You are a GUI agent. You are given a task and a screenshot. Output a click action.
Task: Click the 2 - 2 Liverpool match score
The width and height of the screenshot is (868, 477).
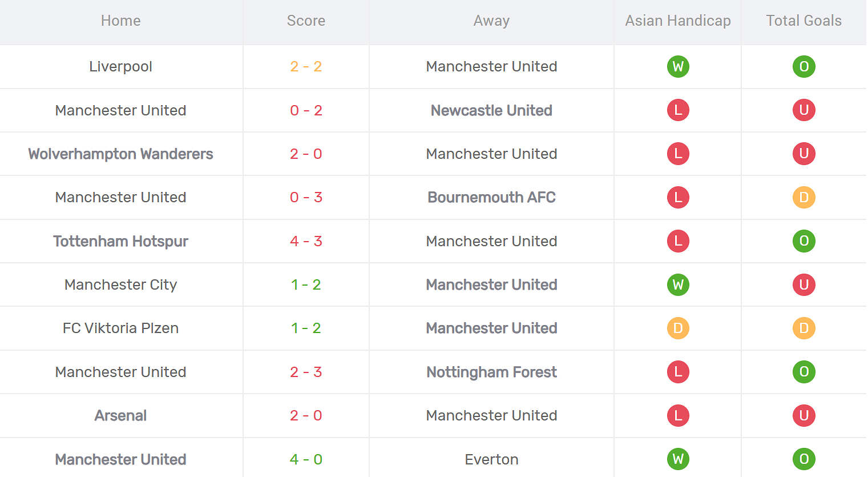click(x=306, y=67)
